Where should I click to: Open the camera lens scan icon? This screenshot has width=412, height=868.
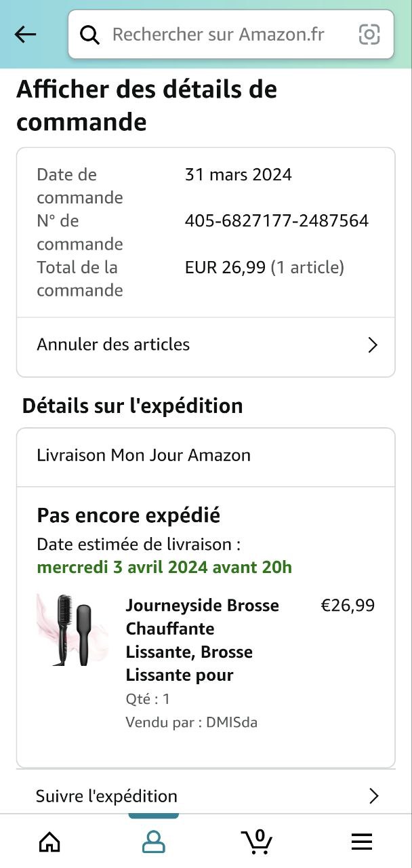point(369,35)
